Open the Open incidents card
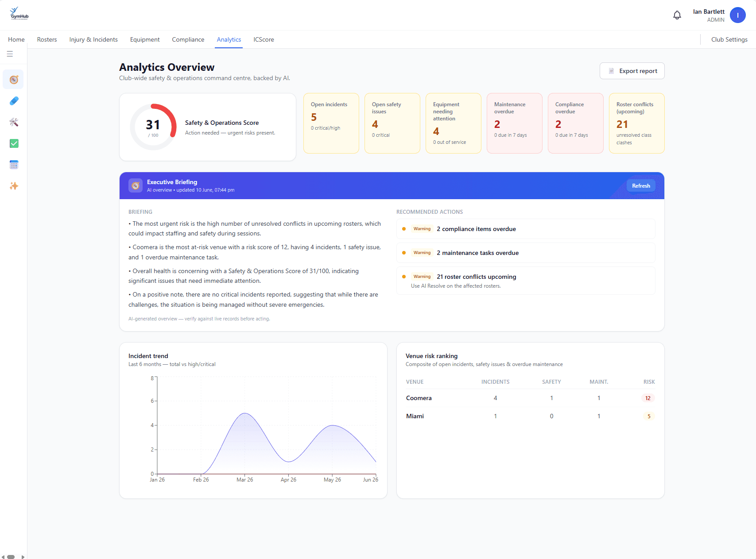Viewport: 756px width, 559px height. click(331, 123)
